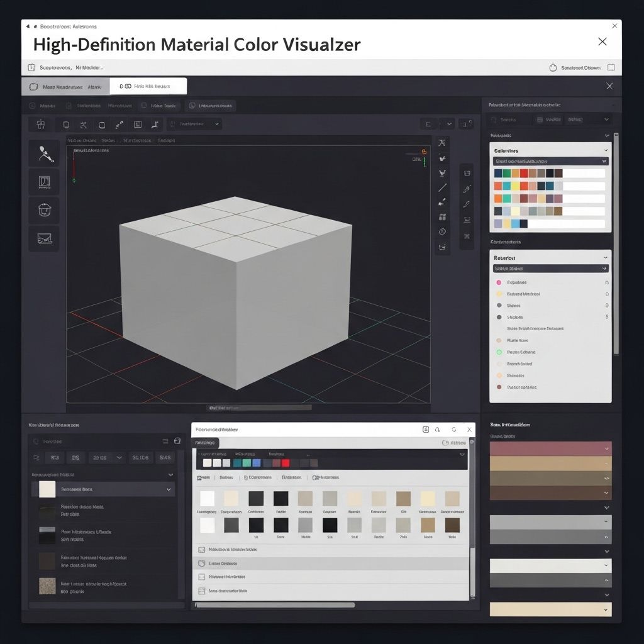Check the first list item checkbox in color dialog
Screen dimensions: 644x644
pyautogui.click(x=202, y=549)
